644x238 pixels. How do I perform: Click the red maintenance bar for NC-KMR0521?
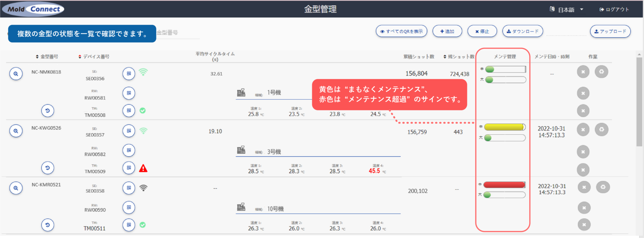(504, 185)
